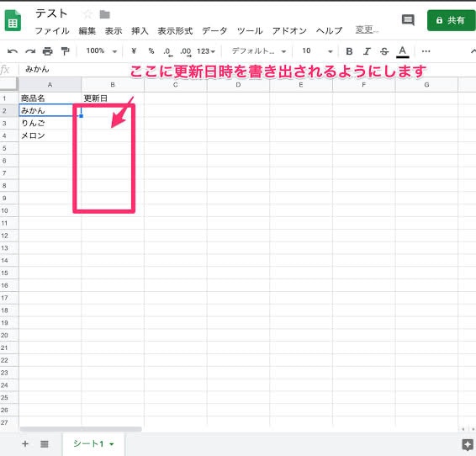476x456 pixels.
Task: Toggle strikethrough formatting
Action: (x=384, y=51)
